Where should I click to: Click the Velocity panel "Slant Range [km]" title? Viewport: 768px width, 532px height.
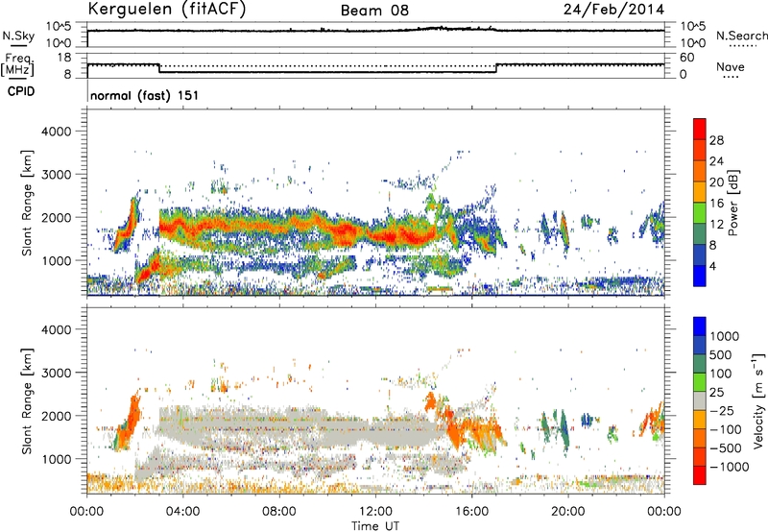point(27,401)
